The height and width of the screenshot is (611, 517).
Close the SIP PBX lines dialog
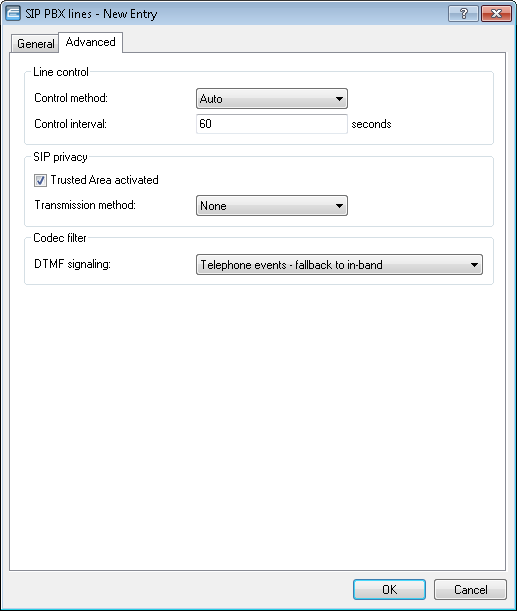(x=496, y=14)
